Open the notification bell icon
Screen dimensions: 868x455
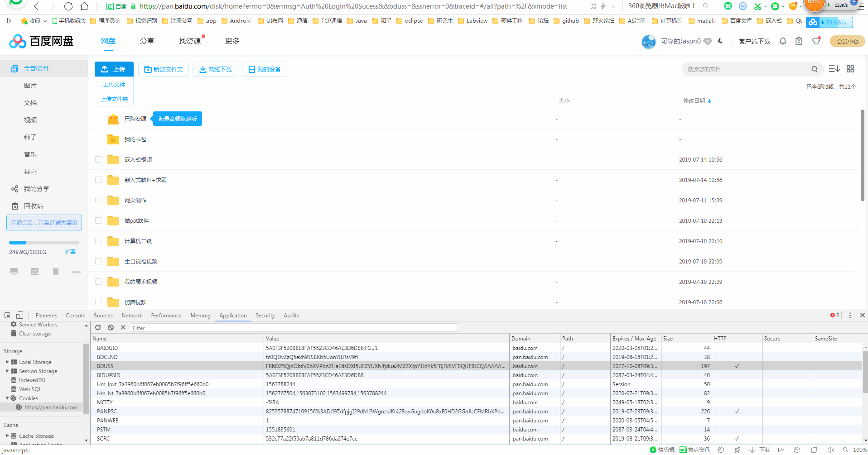point(783,41)
